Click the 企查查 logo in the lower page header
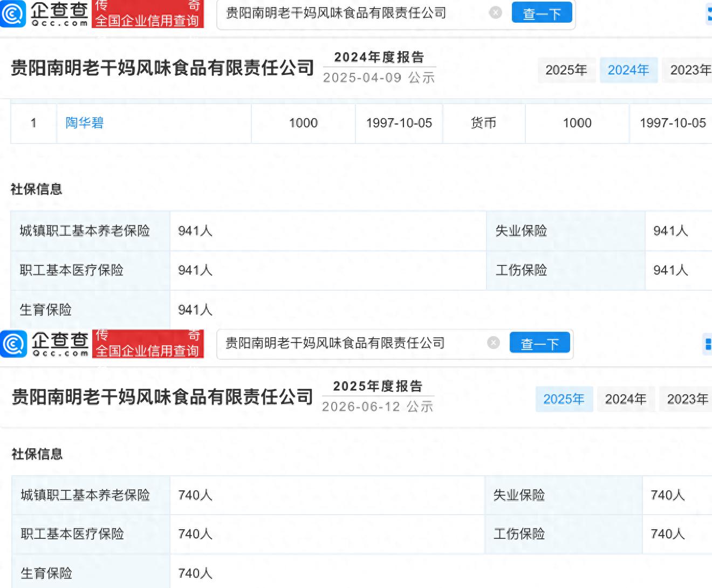The image size is (712, 588). pos(44,344)
